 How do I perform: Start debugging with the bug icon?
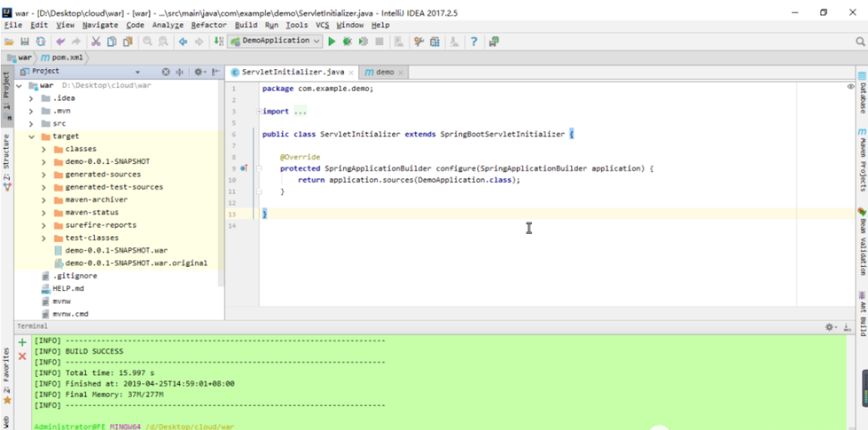point(347,41)
